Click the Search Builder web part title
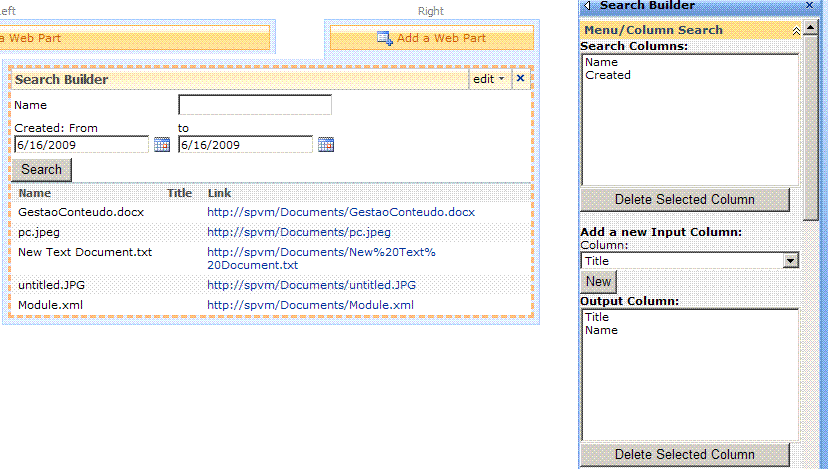Image resolution: width=828 pixels, height=469 pixels. (x=61, y=80)
